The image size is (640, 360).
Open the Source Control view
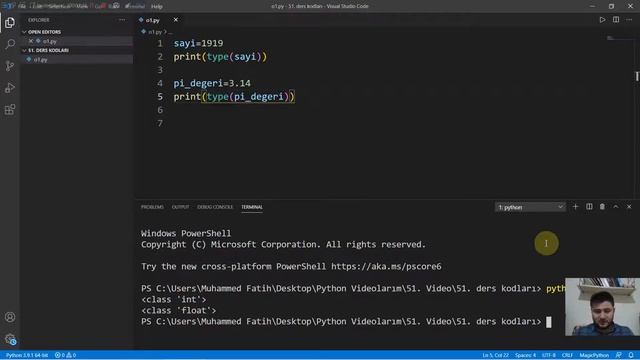pos(10,66)
